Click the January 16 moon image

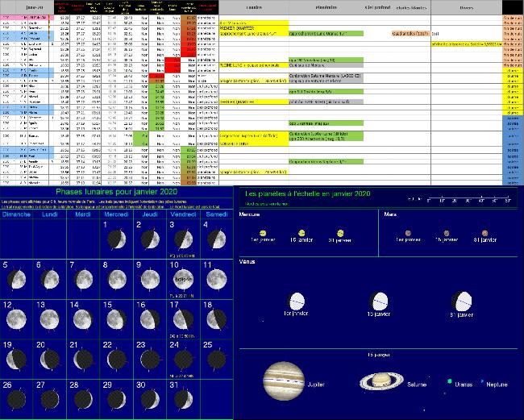[x=150, y=319]
